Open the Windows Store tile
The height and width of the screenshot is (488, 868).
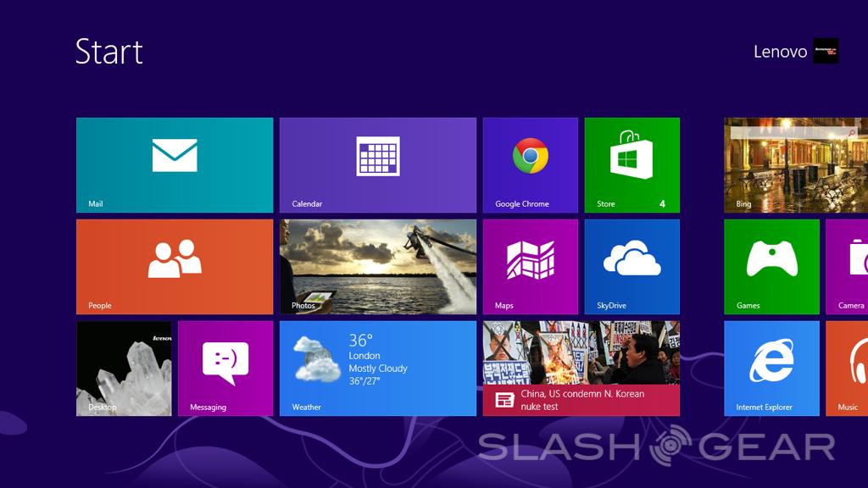click(x=632, y=165)
